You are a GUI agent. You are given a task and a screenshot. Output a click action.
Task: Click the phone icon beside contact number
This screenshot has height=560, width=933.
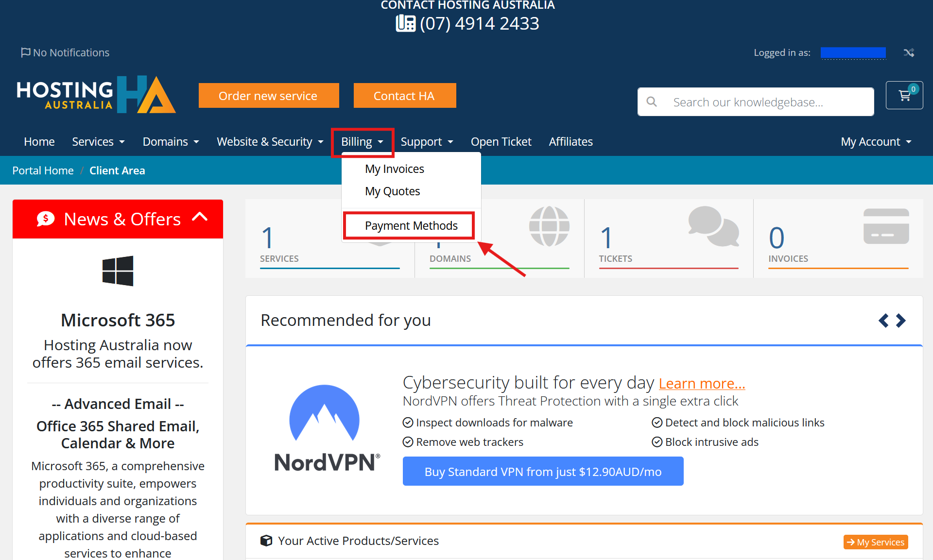click(406, 23)
